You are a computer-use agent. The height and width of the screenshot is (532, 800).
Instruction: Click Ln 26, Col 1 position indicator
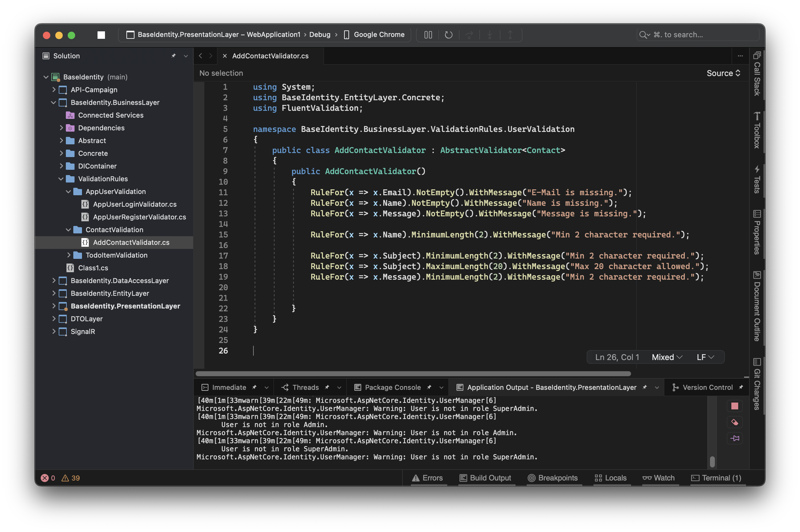617,357
